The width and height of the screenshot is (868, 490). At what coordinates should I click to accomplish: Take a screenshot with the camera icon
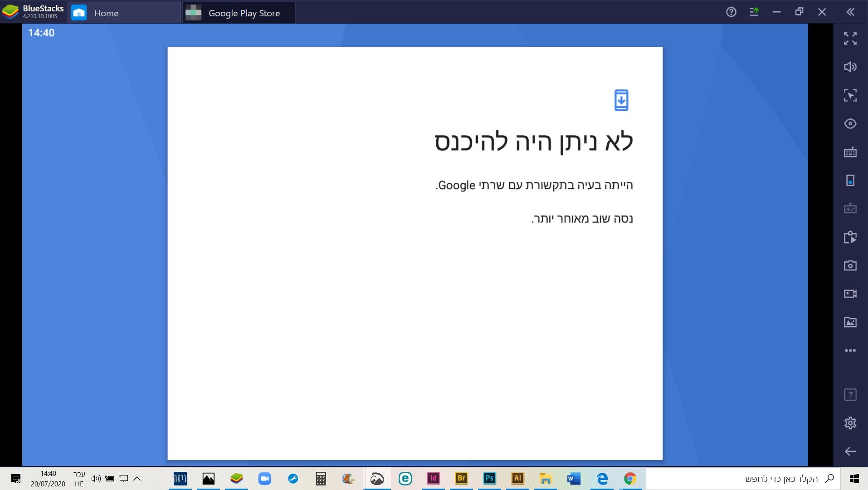tap(850, 265)
